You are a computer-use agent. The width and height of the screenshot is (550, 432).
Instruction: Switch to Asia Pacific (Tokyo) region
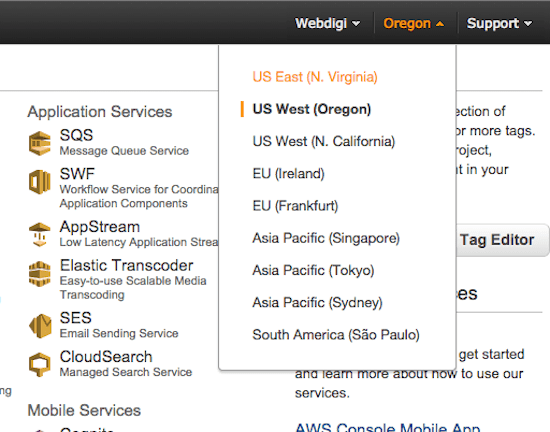click(313, 270)
